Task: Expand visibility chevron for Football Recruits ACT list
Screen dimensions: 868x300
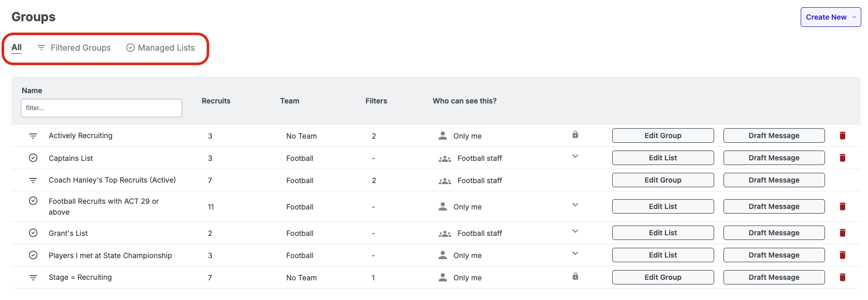Action: click(x=575, y=205)
